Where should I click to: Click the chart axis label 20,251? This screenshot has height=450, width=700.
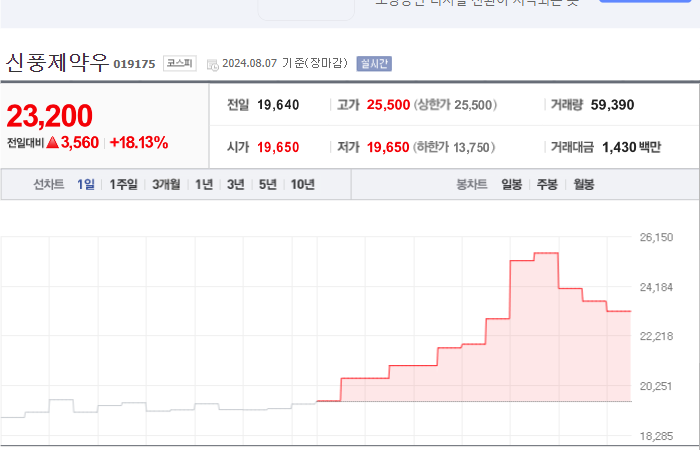click(656, 387)
